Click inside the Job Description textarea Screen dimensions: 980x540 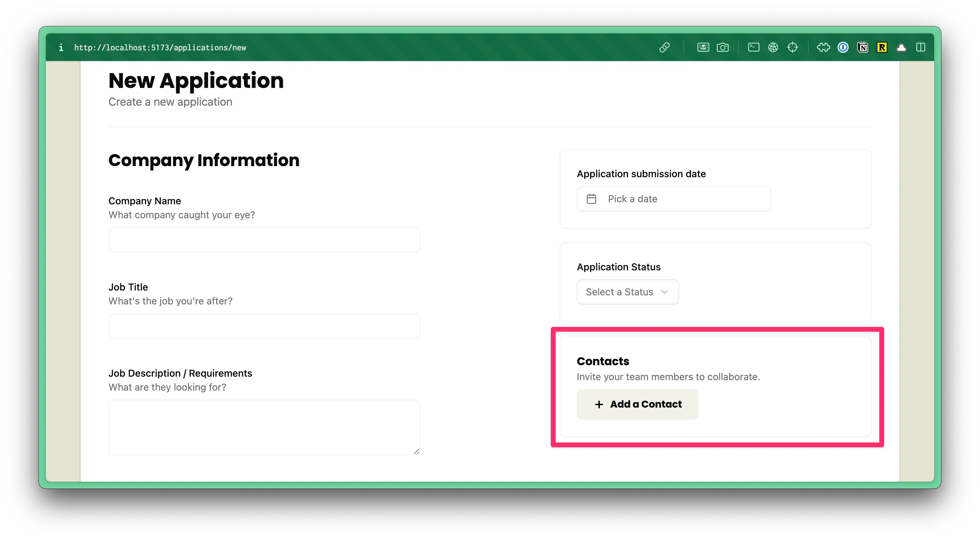click(x=264, y=427)
